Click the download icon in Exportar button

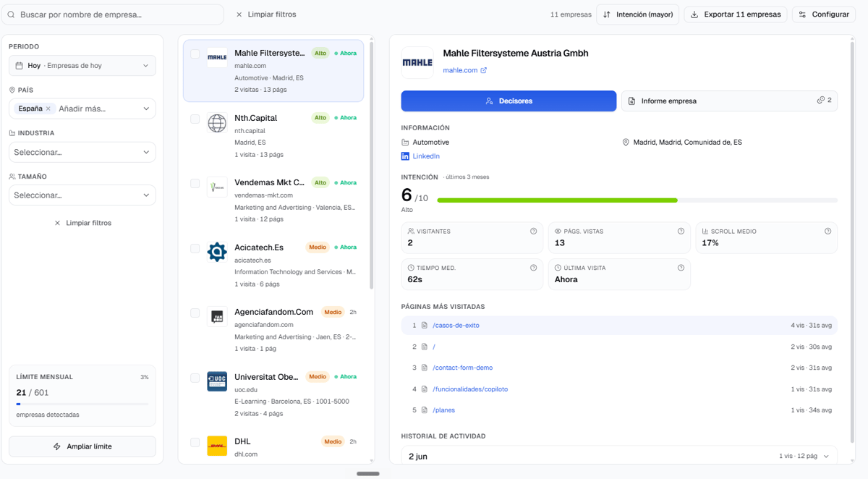pyautogui.click(x=694, y=14)
